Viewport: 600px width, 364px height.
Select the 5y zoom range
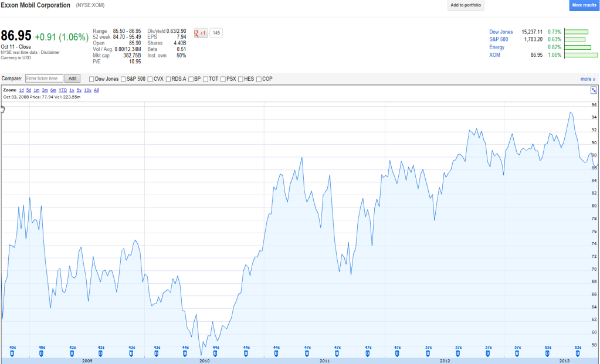[79, 90]
